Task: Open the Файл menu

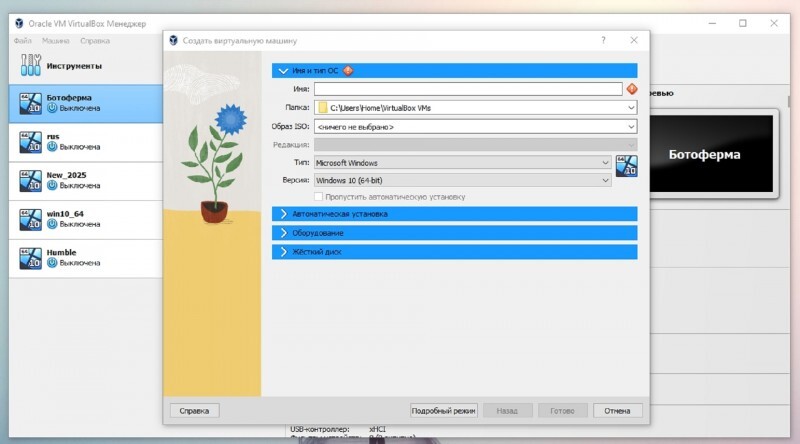Action: (22, 41)
